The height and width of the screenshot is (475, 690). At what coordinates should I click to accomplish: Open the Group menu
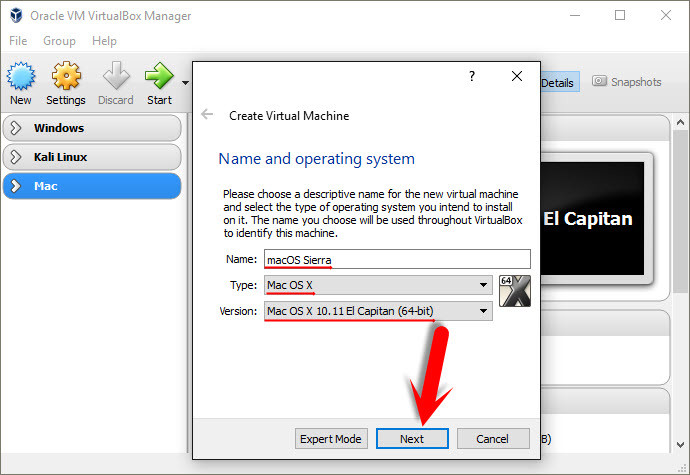59,41
